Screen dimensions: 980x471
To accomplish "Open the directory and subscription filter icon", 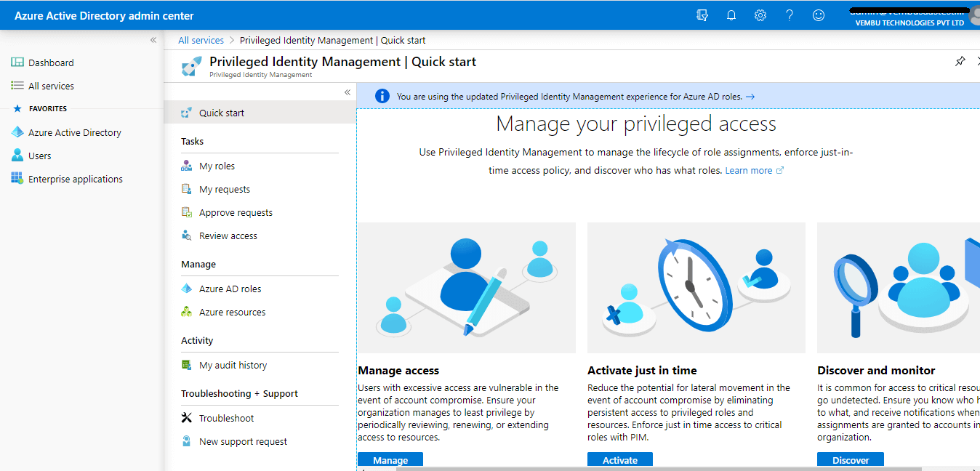I will click(702, 15).
